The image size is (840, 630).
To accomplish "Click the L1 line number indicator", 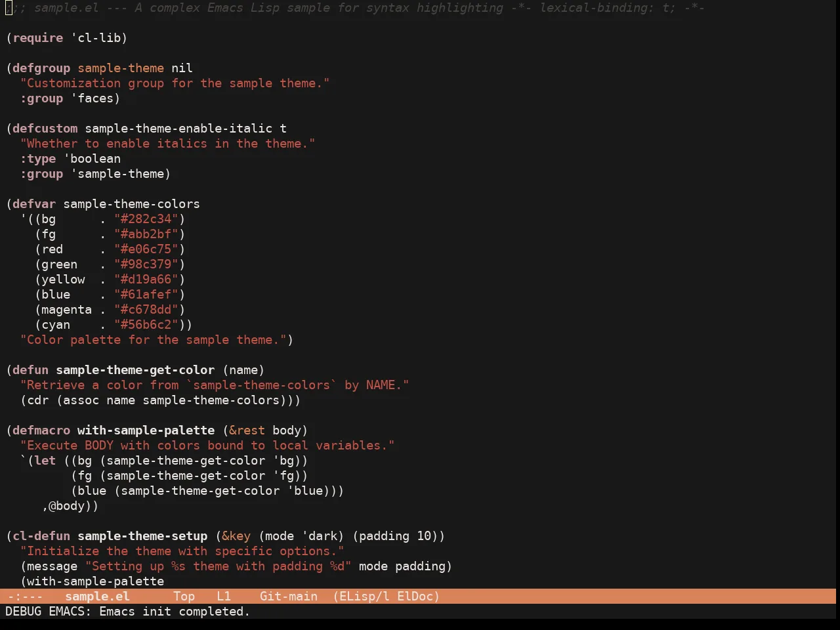I will click(x=224, y=597).
